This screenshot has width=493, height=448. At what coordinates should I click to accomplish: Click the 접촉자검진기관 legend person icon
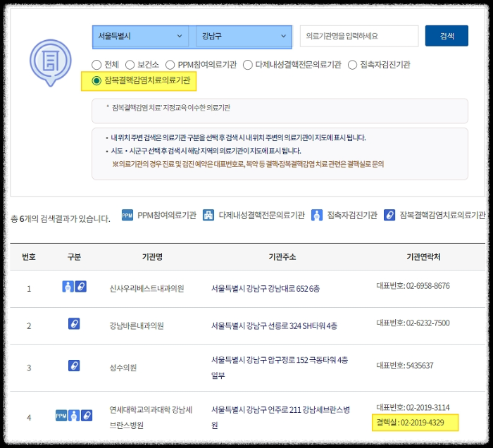[317, 216]
